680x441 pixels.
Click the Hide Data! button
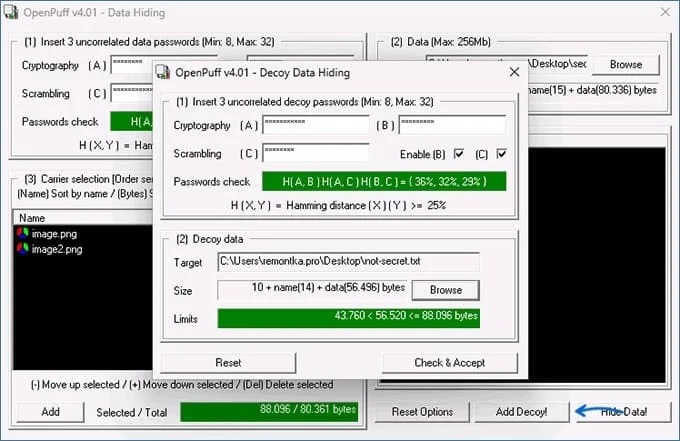623,412
